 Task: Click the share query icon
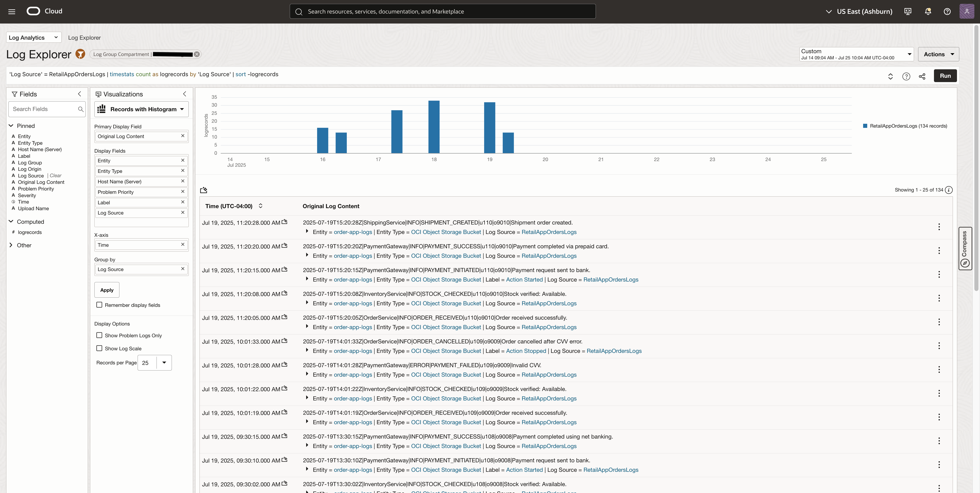pyautogui.click(x=922, y=76)
